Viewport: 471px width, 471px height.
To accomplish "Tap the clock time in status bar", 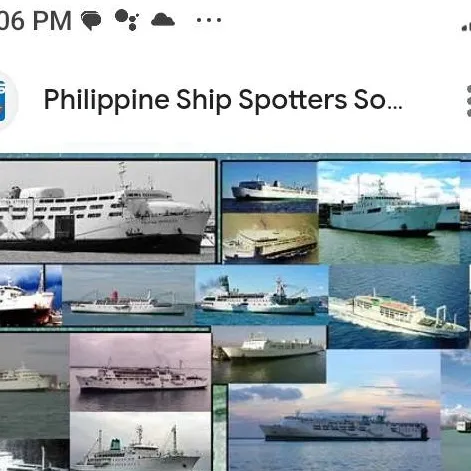I will point(35,21).
